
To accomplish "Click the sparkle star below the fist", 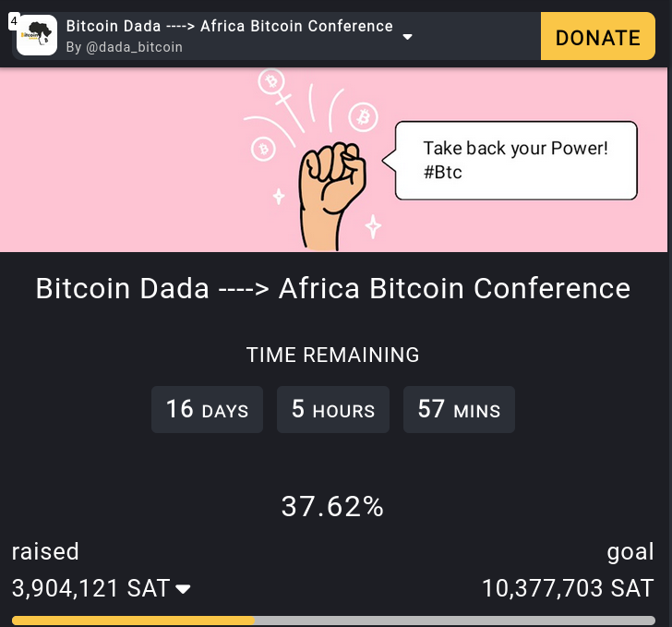I will point(373,226).
